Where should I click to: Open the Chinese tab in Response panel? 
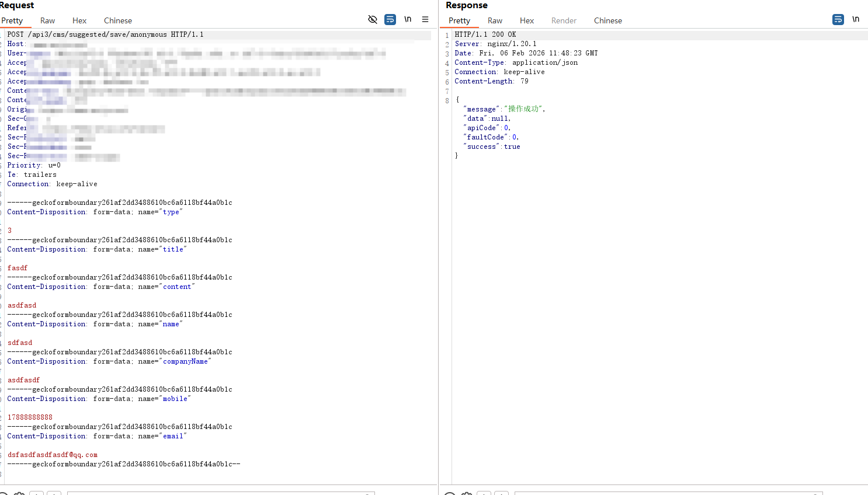[x=608, y=20]
